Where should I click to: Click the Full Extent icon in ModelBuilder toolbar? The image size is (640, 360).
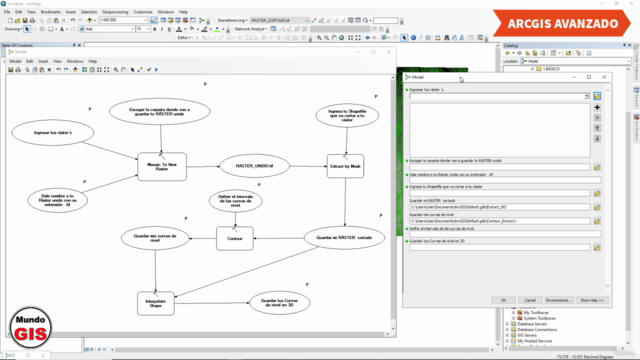(x=92, y=70)
